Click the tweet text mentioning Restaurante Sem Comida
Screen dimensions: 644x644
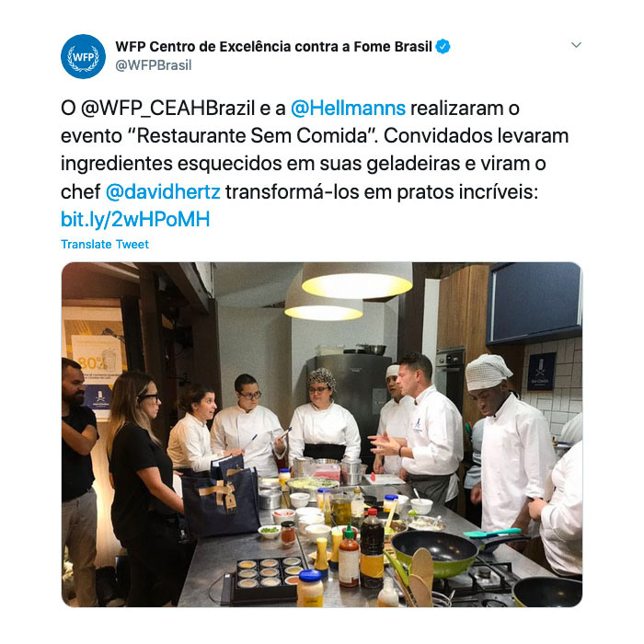coord(315,164)
